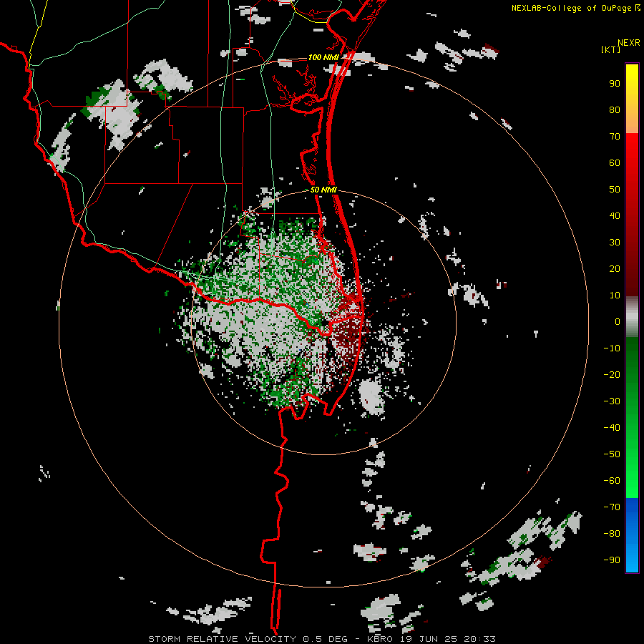Screen dimensions: 644x644
Task: Click the 40 knots scale label
Action: 615,215
